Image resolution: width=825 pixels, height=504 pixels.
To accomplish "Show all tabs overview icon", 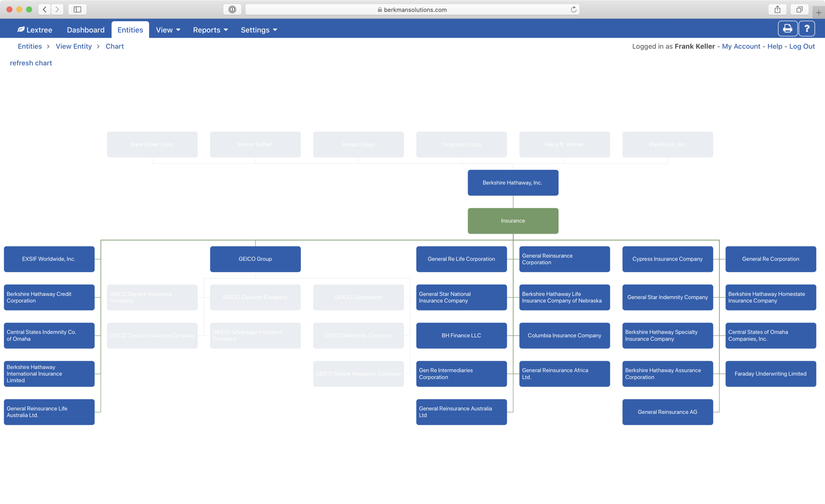I will coord(799,9).
